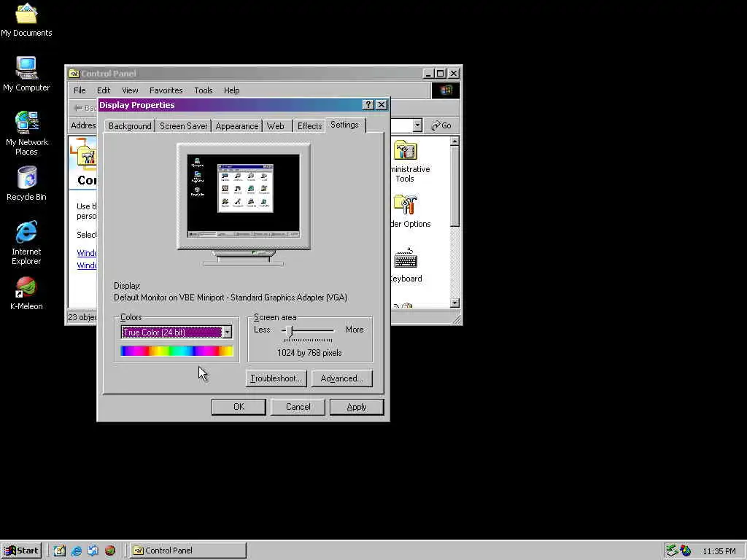The width and height of the screenshot is (747, 560).
Task: Click Cancel in Display Properties
Action: pyautogui.click(x=298, y=407)
